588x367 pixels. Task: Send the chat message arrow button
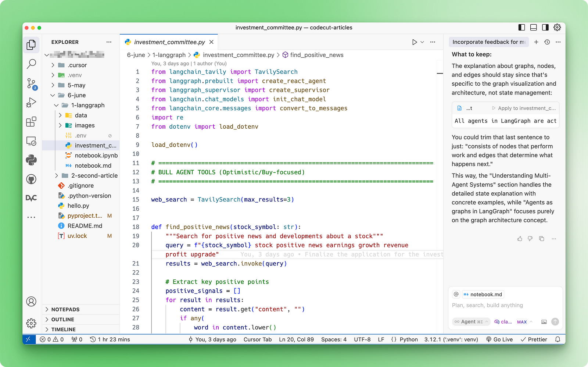(x=555, y=322)
